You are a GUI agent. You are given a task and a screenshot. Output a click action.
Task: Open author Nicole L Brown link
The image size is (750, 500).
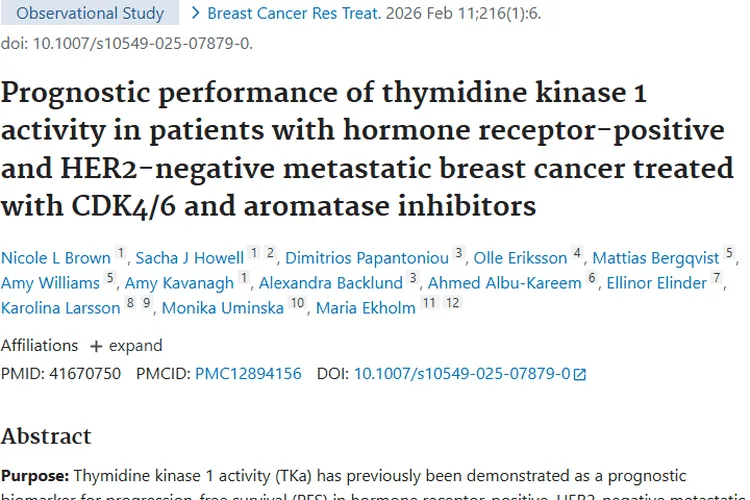click(56, 258)
